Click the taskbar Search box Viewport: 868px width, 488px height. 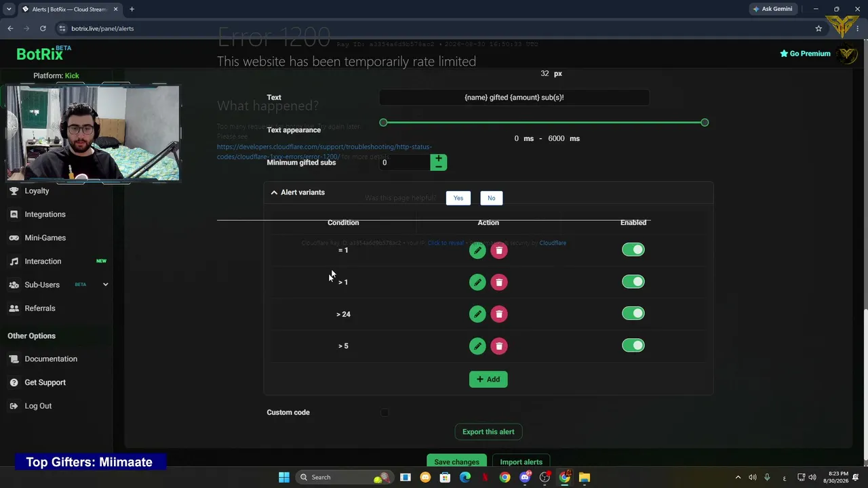click(x=344, y=477)
